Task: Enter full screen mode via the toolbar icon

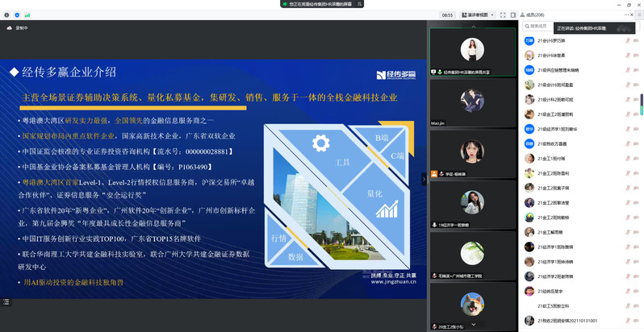Action: [x=503, y=15]
